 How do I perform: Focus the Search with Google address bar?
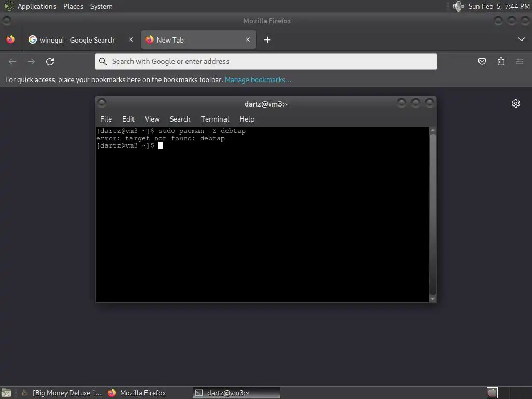(265, 61)
